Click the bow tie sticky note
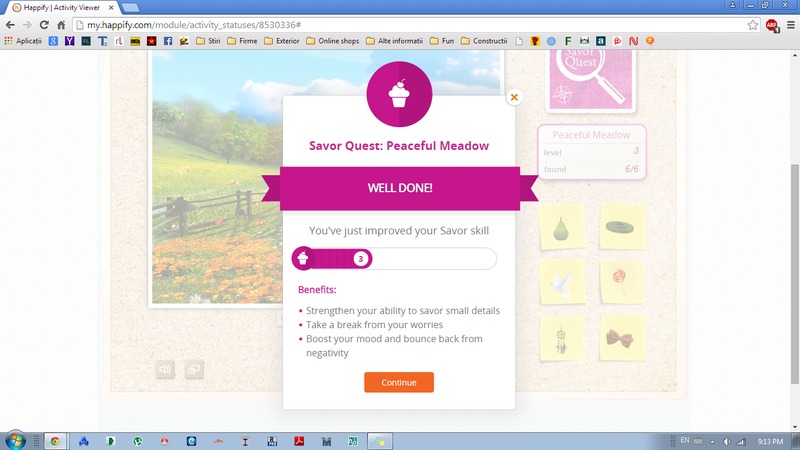Screen dimensions: 800x450 click(622, 339)
